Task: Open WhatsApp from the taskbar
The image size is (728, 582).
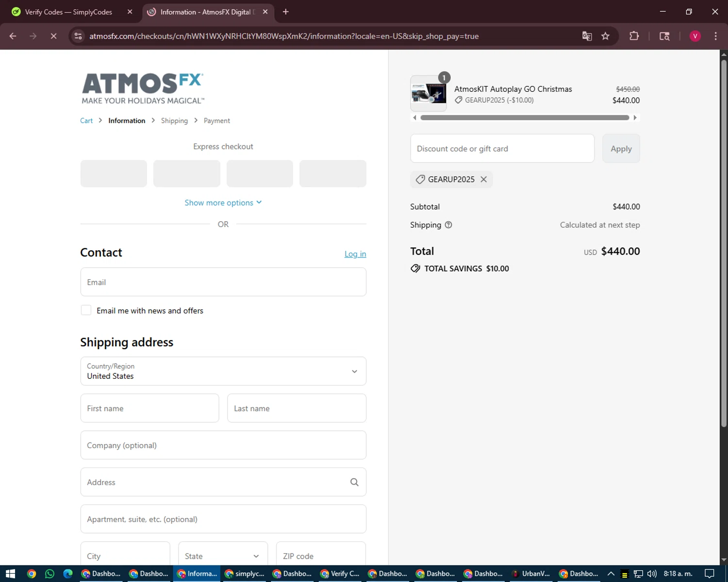Action: pos(50,574)
